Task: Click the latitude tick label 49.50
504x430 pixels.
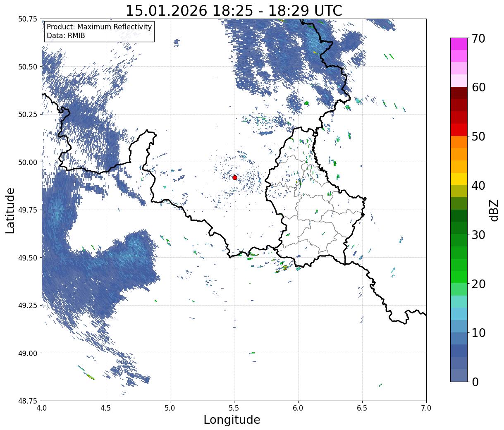Action: coord(28,258)
